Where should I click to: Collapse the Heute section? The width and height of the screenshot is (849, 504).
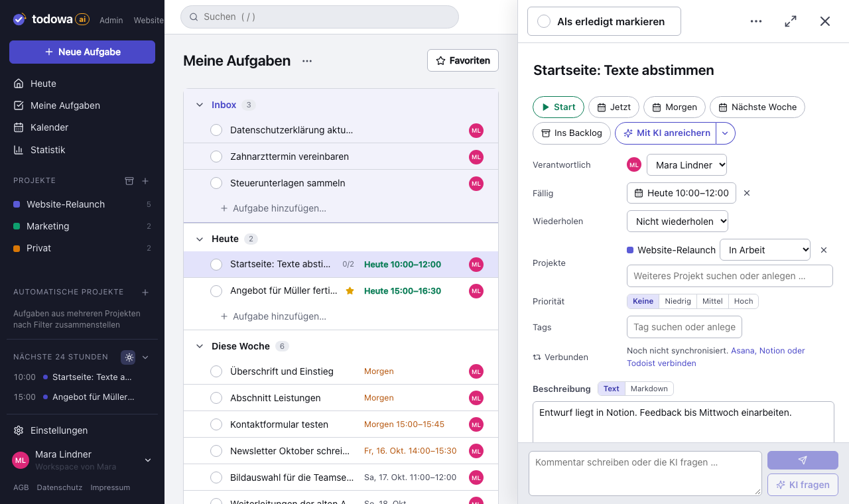coord(200,239)
